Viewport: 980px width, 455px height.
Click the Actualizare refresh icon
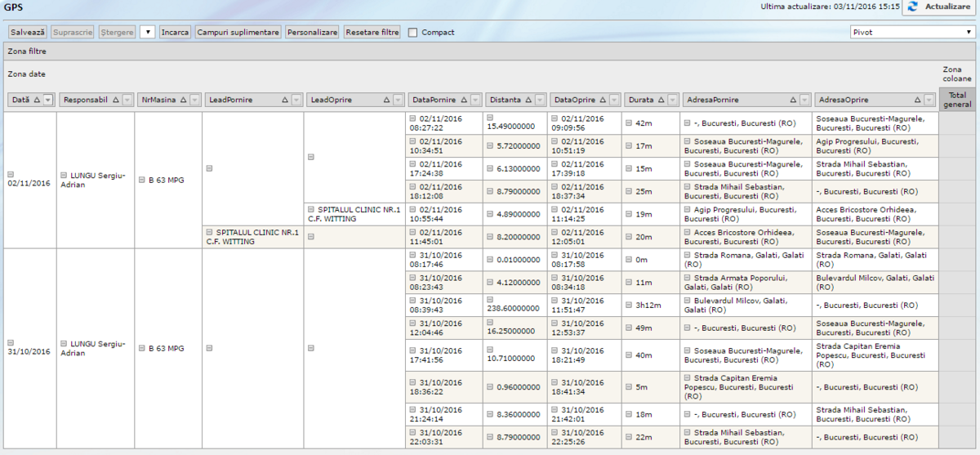pyautogui.click(x=912, y=7)
